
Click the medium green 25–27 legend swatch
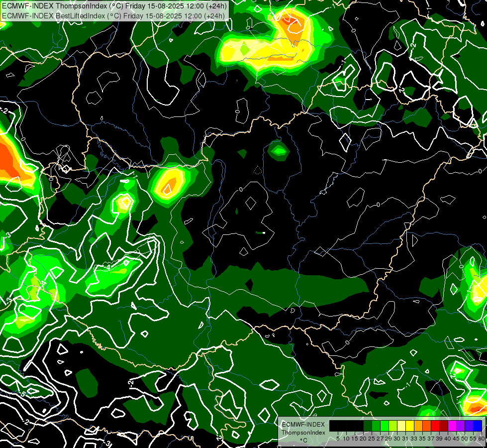(376, 426)
